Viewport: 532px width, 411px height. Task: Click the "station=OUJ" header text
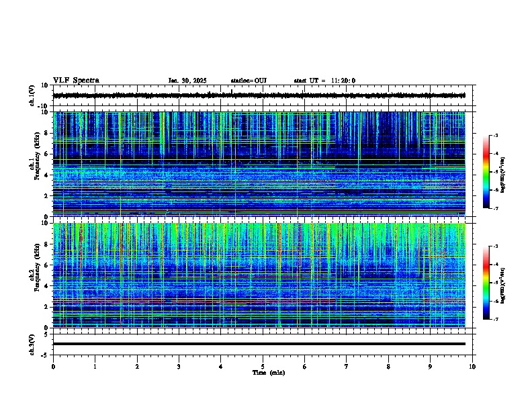[249, 81]
